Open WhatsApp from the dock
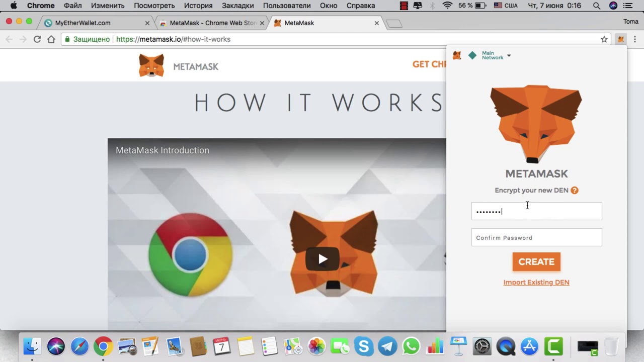 (411, 346)
